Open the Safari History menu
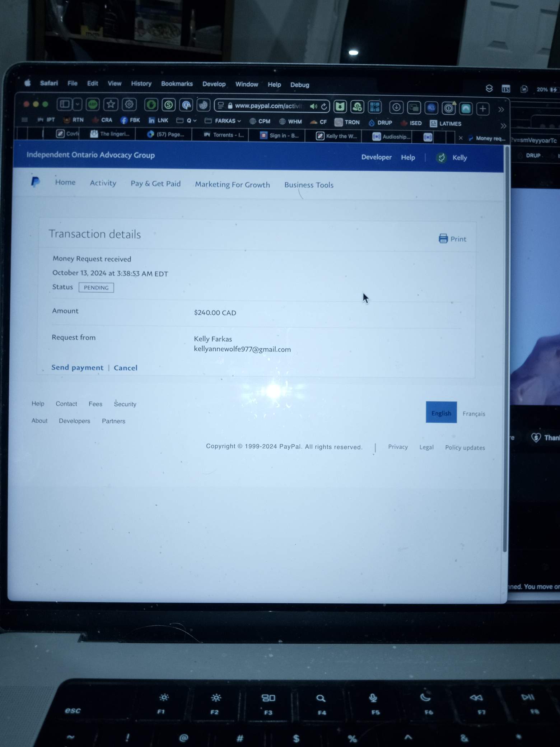560x747 pixels. tap(141, 83)
